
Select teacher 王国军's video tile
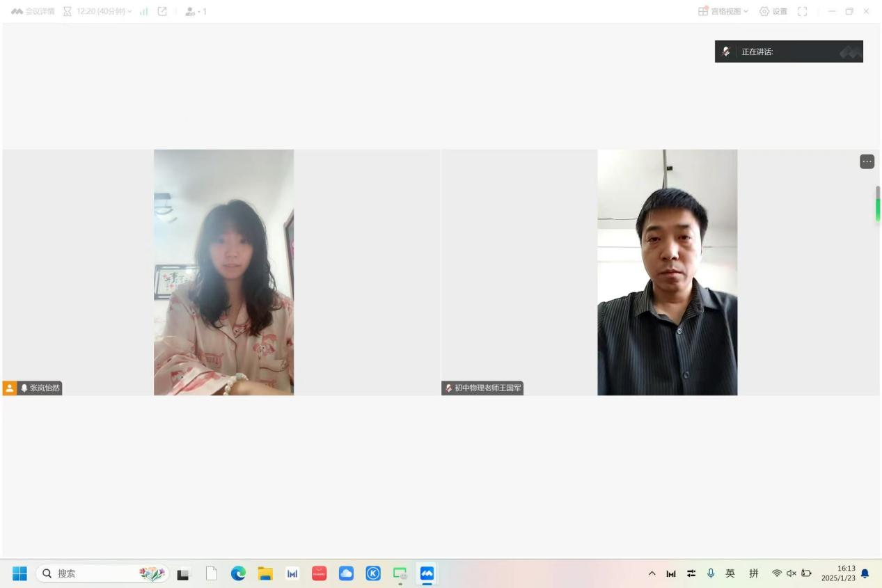coord(667,272)
